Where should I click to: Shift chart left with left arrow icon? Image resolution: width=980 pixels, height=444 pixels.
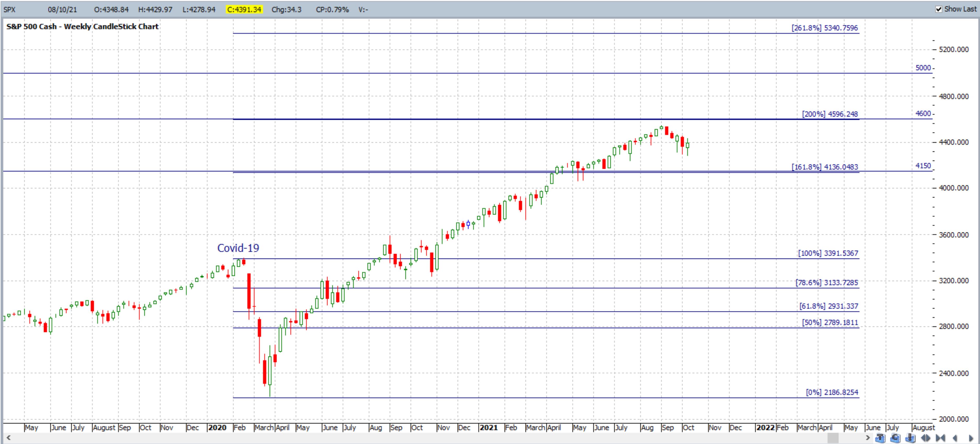pyautogui.click(x=955, y=438)
